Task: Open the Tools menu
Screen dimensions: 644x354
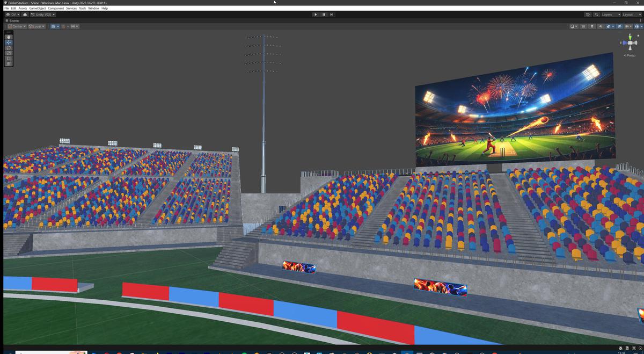Action: click(82, 8)
